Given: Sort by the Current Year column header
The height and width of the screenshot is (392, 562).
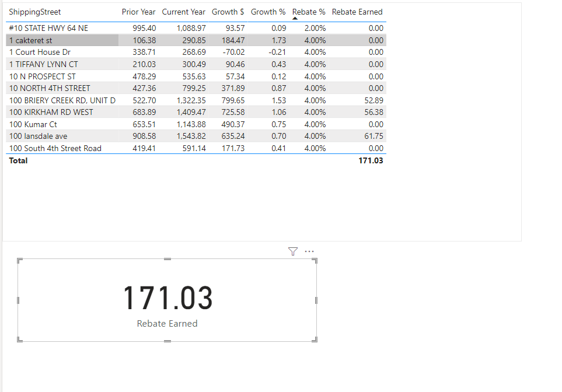Looking at the screenshot, I should pyautogui.click(x=183, y=12).
